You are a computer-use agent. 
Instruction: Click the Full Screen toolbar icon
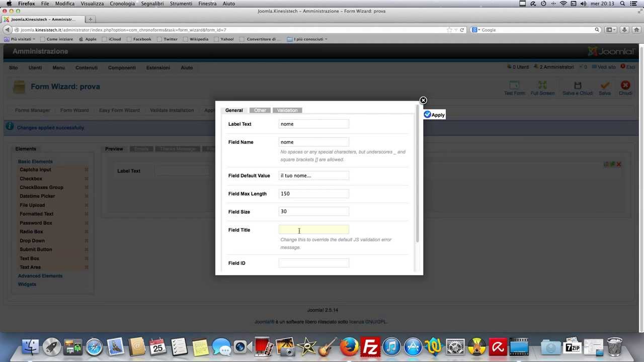[542, 88]
